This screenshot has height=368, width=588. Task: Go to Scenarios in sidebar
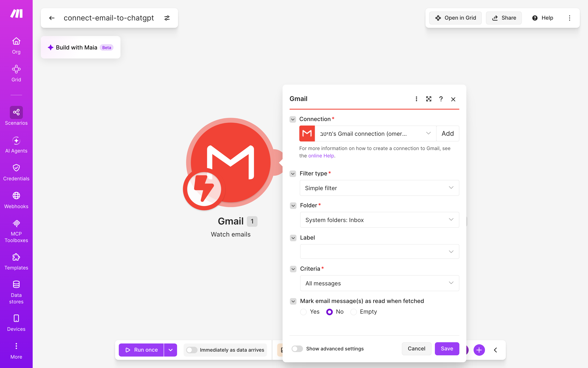pyautogui.click(x=16, y=116)
